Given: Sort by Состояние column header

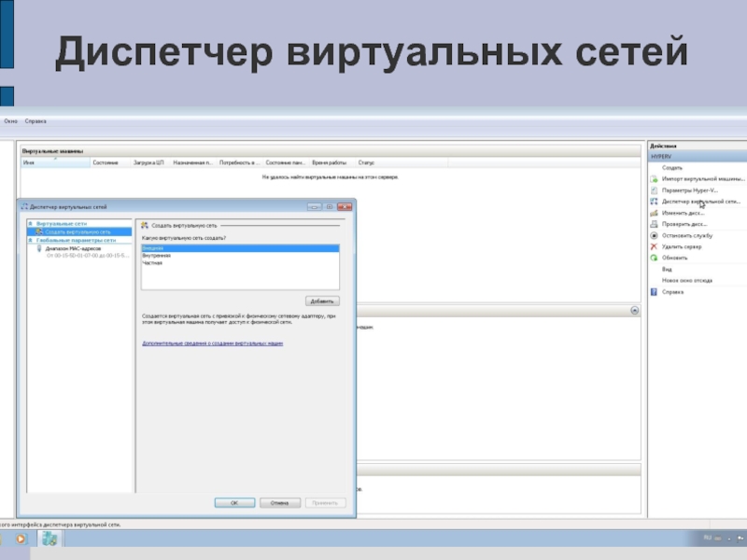Looking at the screenshot, I should coord(110,162).
